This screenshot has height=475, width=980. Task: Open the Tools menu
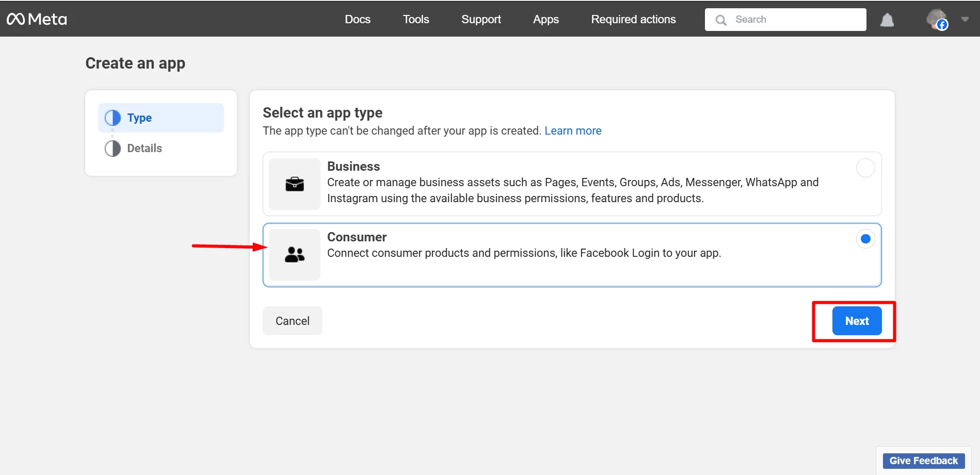(x=416, y=19)
